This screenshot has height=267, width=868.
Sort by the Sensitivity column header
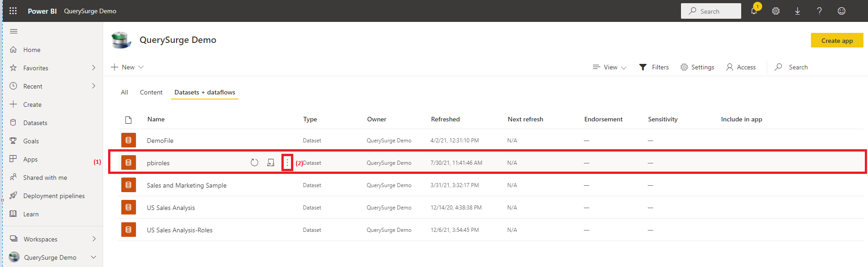[x=663, y=119]
